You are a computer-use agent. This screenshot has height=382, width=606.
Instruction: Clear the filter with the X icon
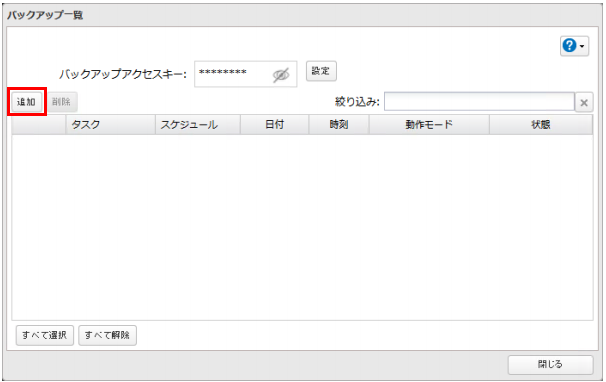pyautogui.click(x=584, y=103)
